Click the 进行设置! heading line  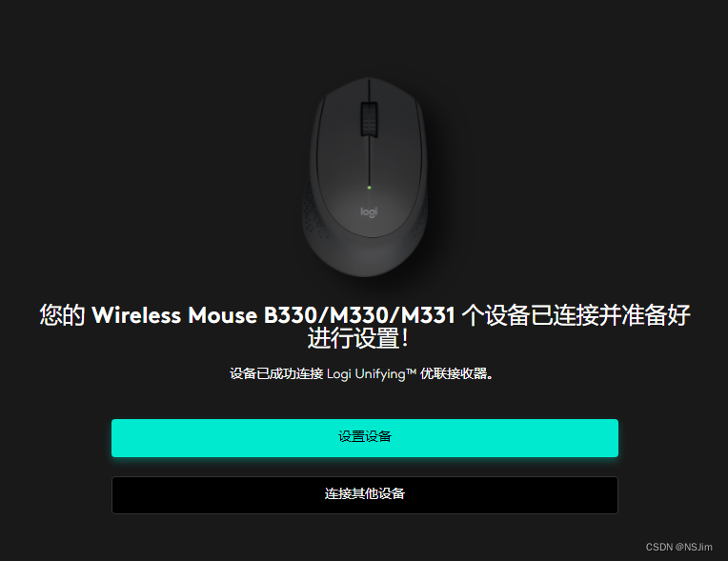[358, 338]
